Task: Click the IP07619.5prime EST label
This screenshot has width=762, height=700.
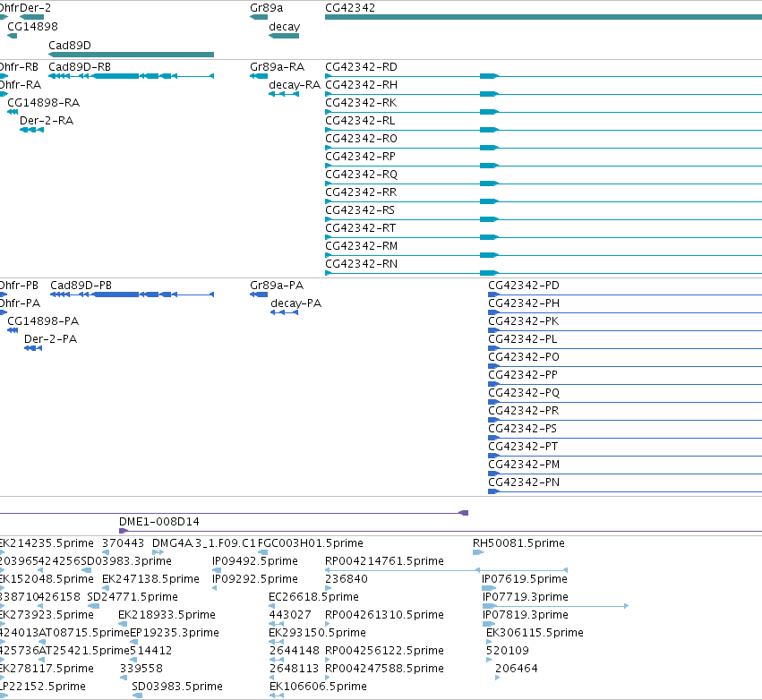Action: point(525,579)
